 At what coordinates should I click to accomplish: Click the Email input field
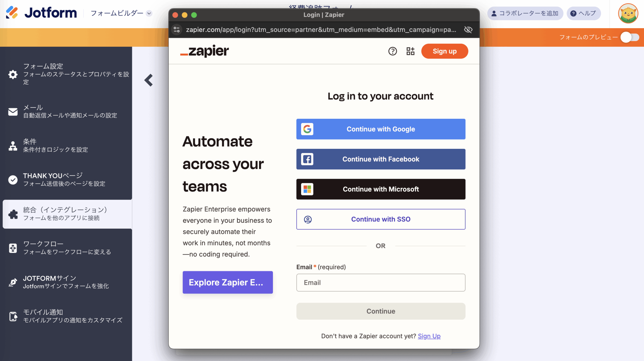pos(381,283)
